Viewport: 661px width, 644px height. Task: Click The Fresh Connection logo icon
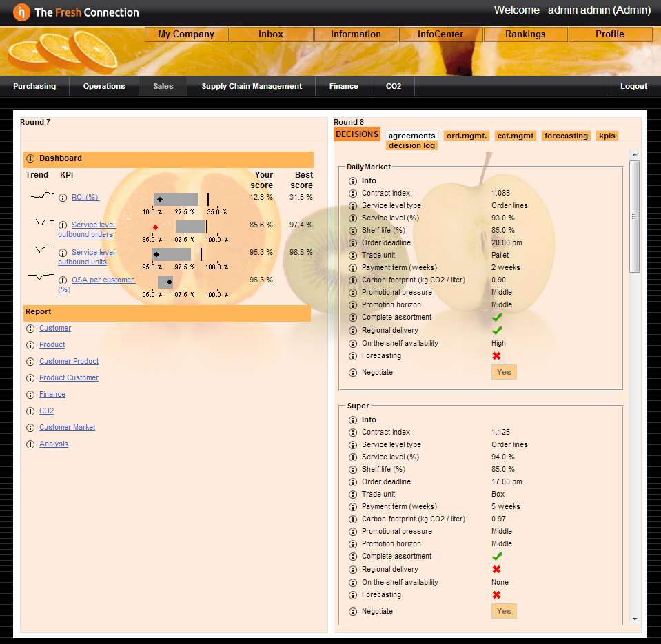[21, 12]
